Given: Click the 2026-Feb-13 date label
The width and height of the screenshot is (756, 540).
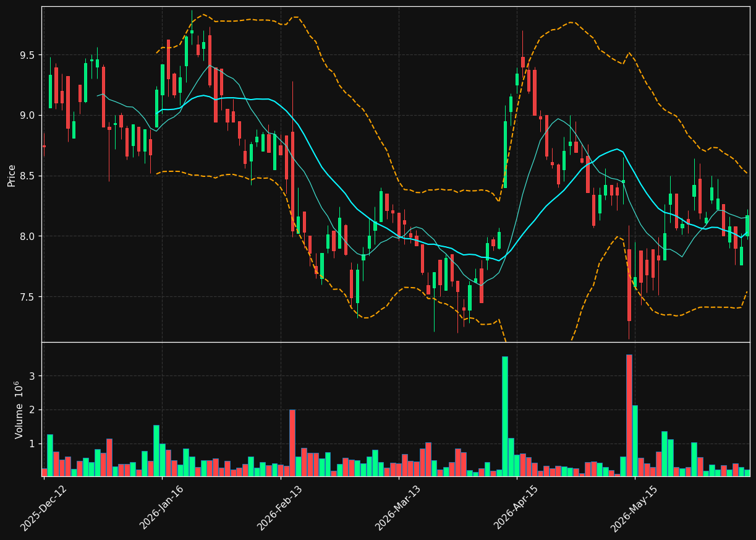Looking at the screenshot, I should pos(280,508).
